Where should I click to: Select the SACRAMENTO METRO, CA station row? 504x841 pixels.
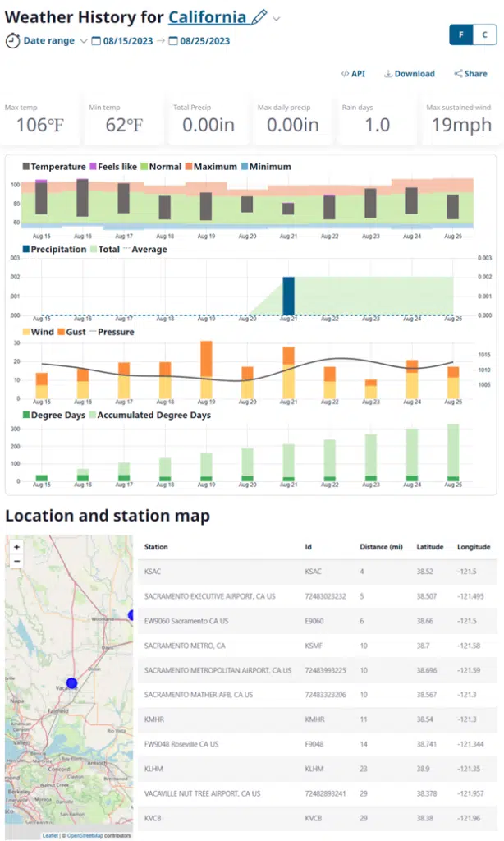[185, 646]
